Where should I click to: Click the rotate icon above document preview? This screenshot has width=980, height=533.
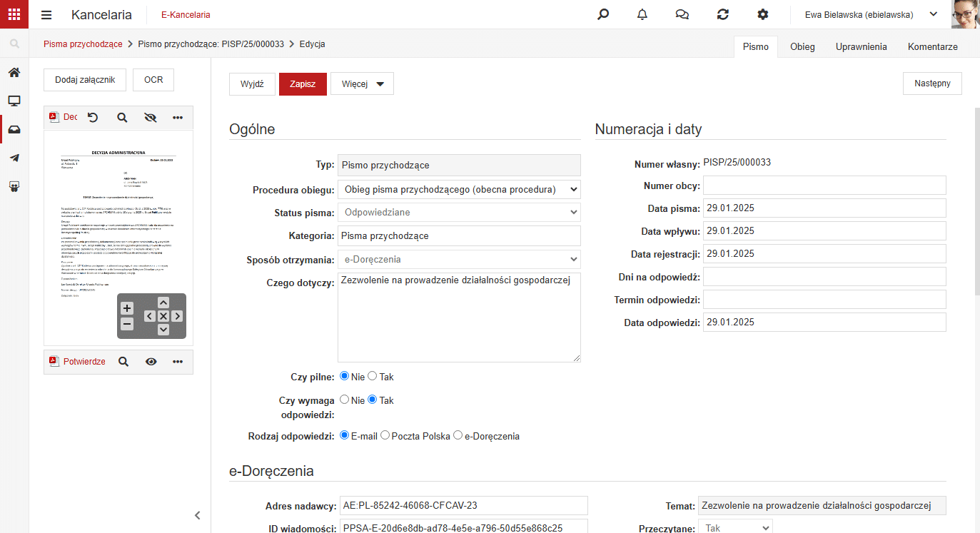click(93, 117)
